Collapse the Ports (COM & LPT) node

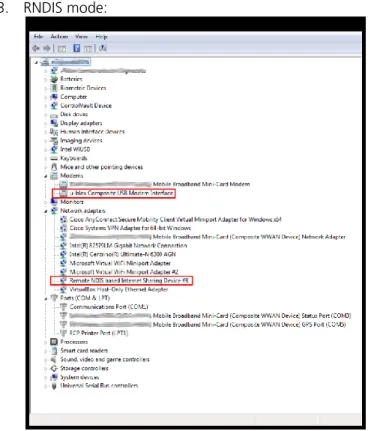[46, 298]
